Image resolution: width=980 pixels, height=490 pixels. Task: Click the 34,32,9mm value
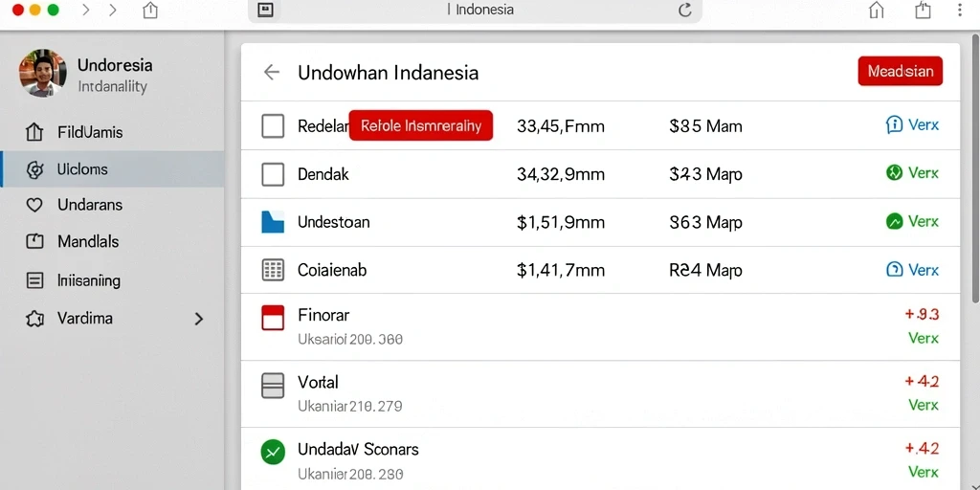[x=561, y=174]
